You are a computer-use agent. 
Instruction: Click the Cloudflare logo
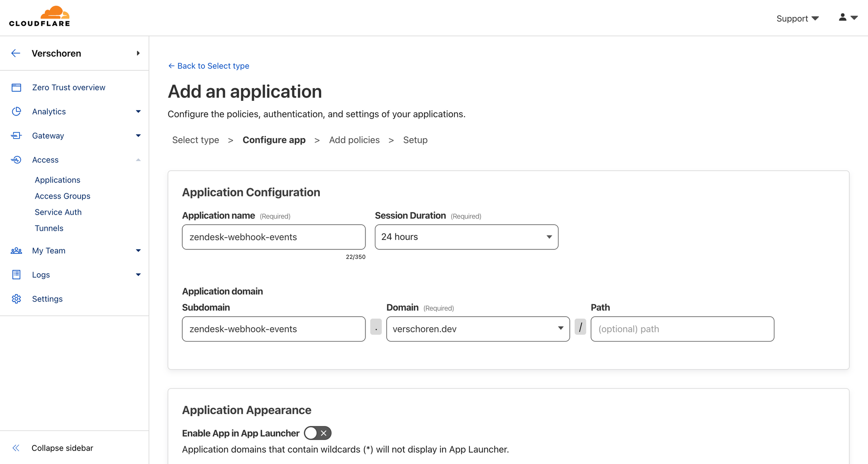point(39,17)
